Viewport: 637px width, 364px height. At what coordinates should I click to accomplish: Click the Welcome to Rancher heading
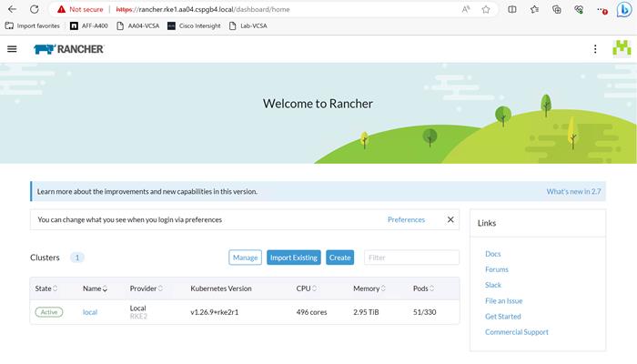coord(318,104)
